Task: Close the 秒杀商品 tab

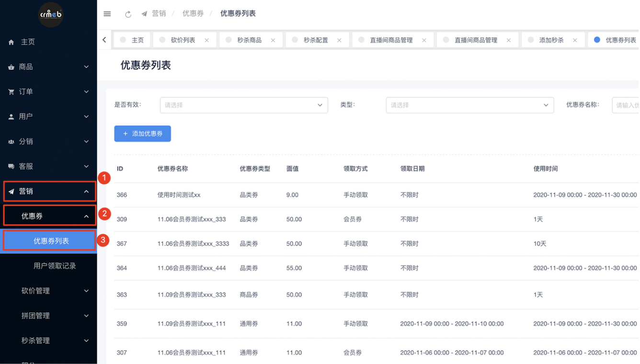Action: point(273,40)
